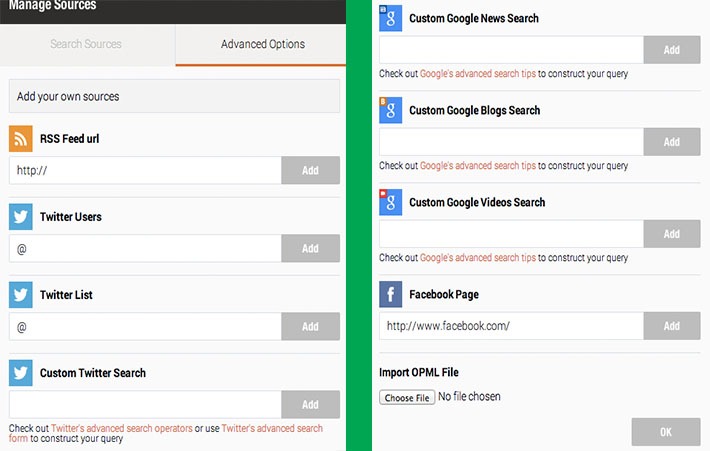
Task: Focus the RSS Feed url input field
Action: (x=145, y=170)
